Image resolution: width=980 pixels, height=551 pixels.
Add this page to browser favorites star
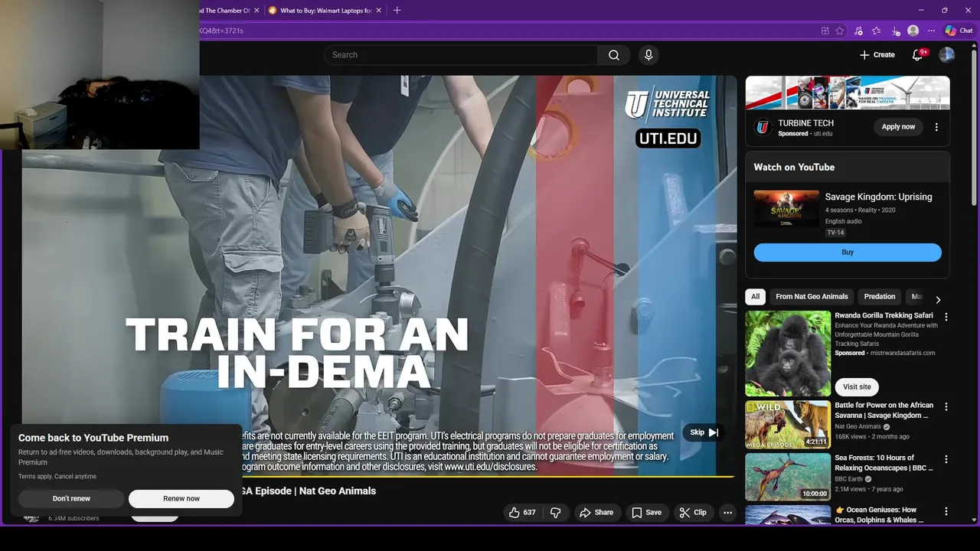(840, 31)
